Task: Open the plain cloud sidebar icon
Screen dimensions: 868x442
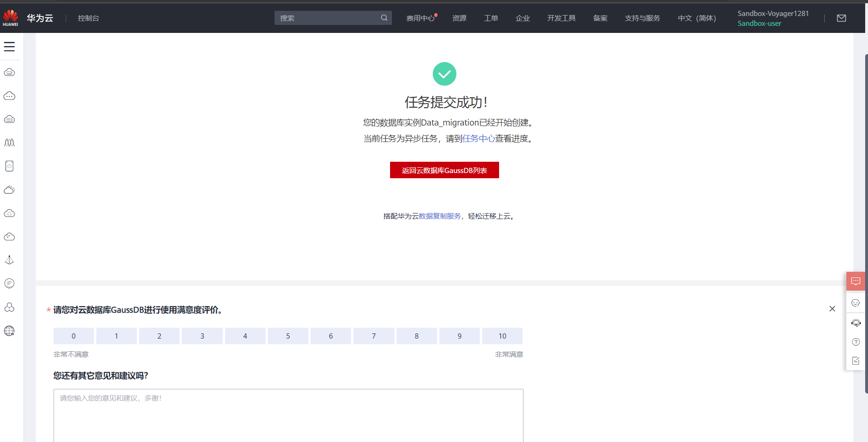Action: click(x=9, y=190)
